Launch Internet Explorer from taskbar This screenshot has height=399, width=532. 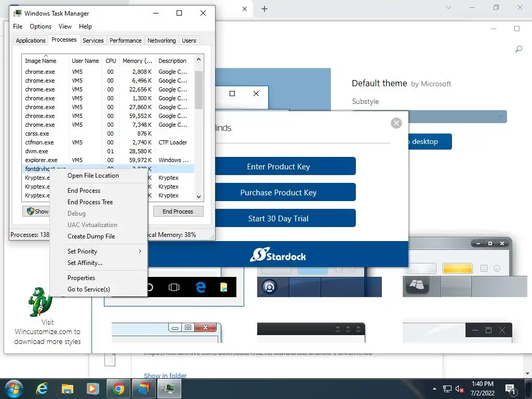pyautogui.click(x=42, y=389)
